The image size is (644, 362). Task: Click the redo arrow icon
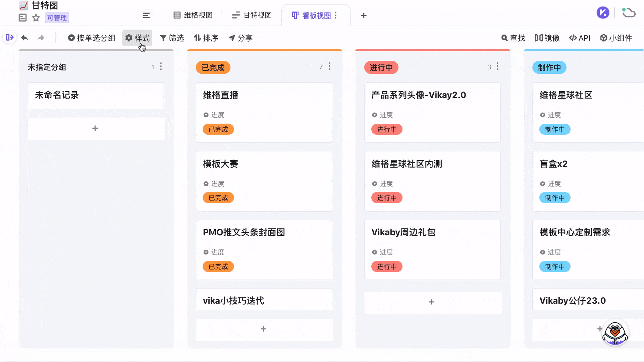(x=41, y=38)
